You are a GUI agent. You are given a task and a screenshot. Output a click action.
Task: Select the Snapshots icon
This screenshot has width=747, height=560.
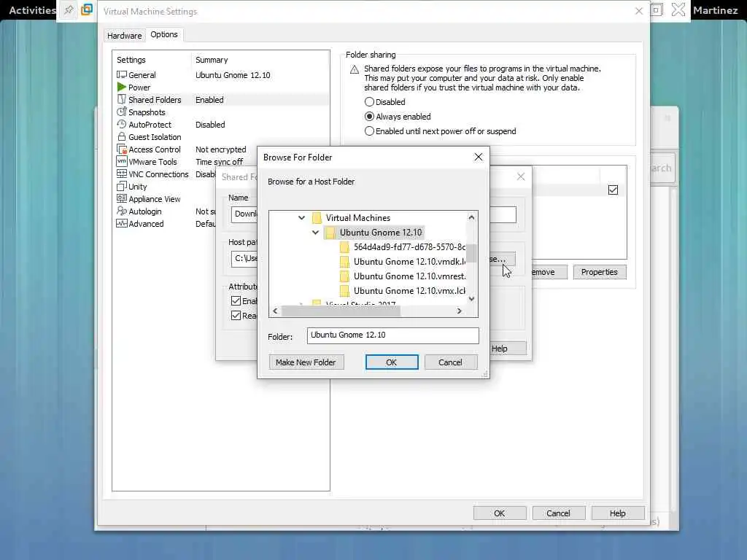point(122,112)
